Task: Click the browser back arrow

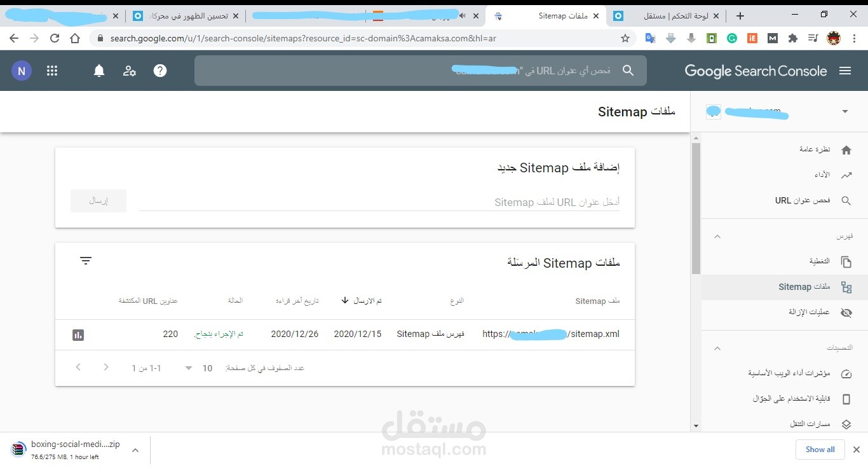Action: tap(14, 38)
